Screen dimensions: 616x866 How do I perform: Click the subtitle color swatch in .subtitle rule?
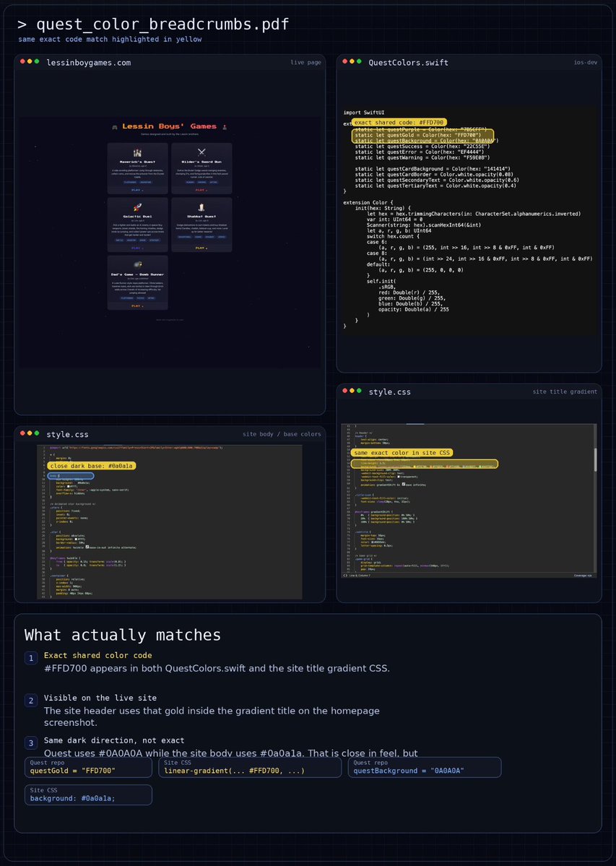(372, 542)
